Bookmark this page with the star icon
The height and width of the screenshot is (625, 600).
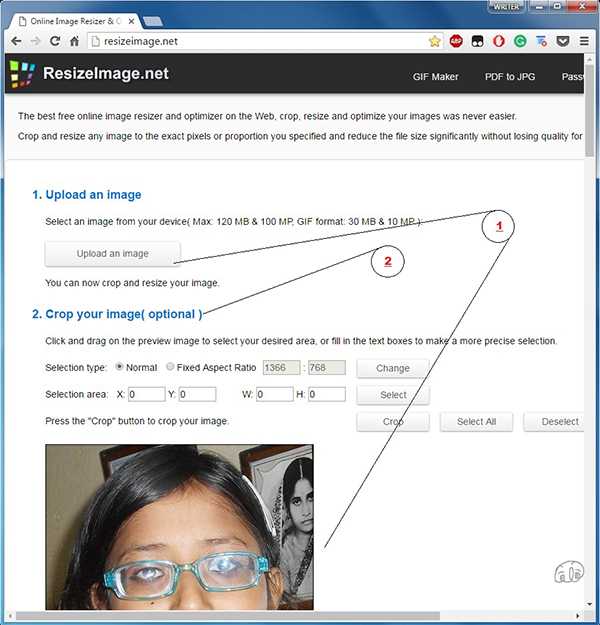(x=435, y=41)
